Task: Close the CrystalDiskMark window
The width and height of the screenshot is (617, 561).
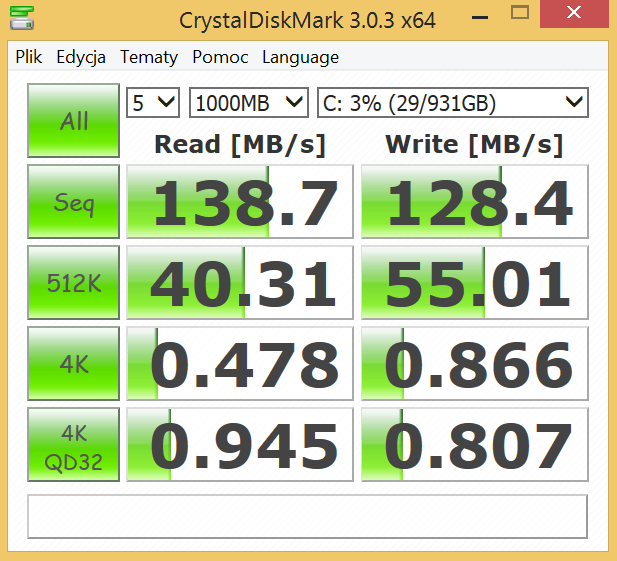Action: (x=574, y=14)
